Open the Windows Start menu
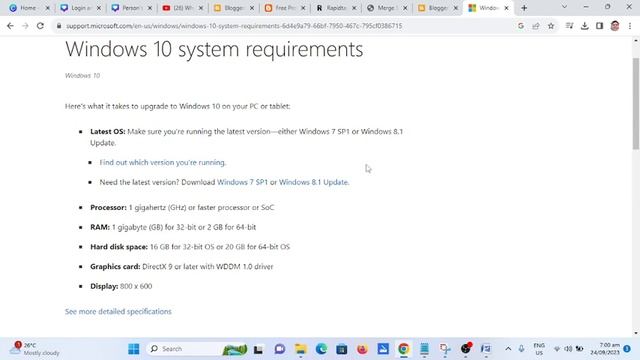Screen dimensions: 640x360 click(133, 349)
